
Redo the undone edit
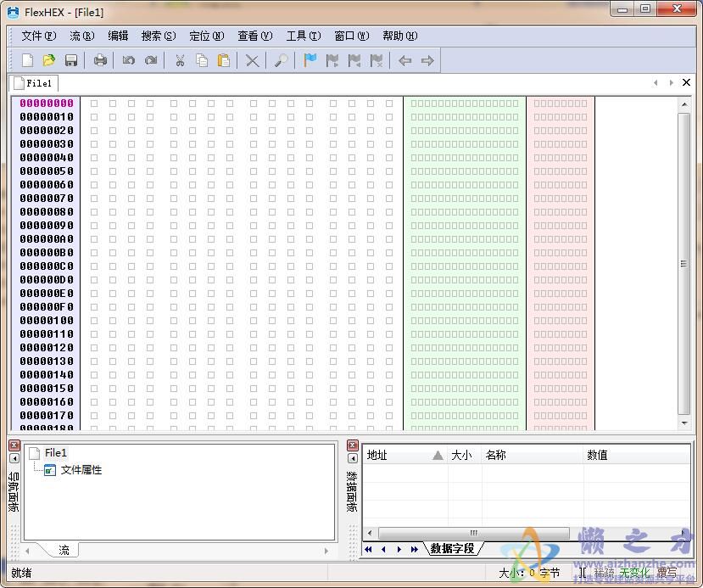151,59
